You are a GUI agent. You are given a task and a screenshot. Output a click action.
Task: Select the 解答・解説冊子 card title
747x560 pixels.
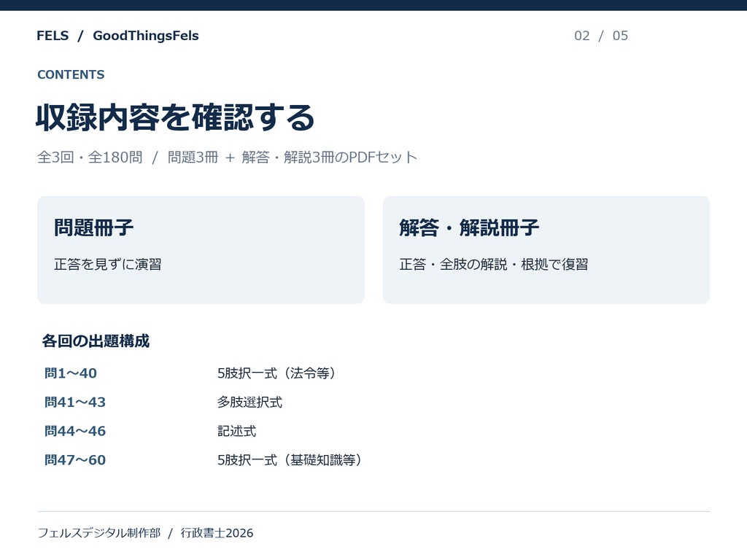click(x=469, y=227)
